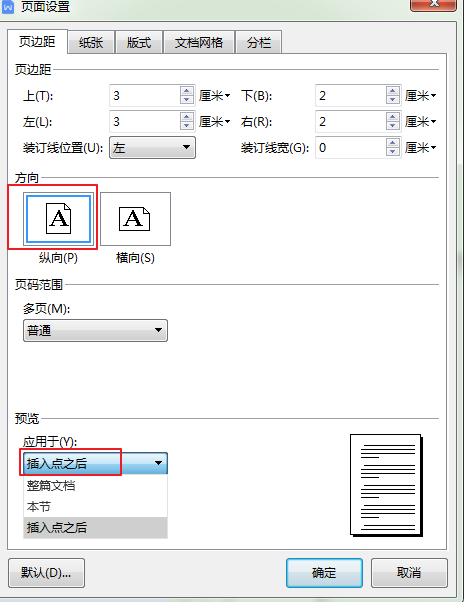Viewport: 464px width, 602px height.
Task: Switch to the 纸张 tab
Action: 91,42
